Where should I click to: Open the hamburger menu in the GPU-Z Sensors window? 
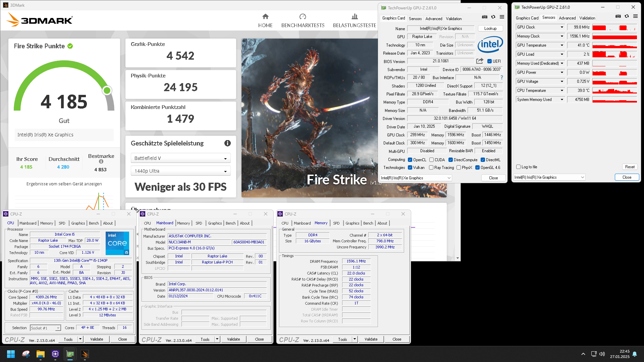pos(635,16)
